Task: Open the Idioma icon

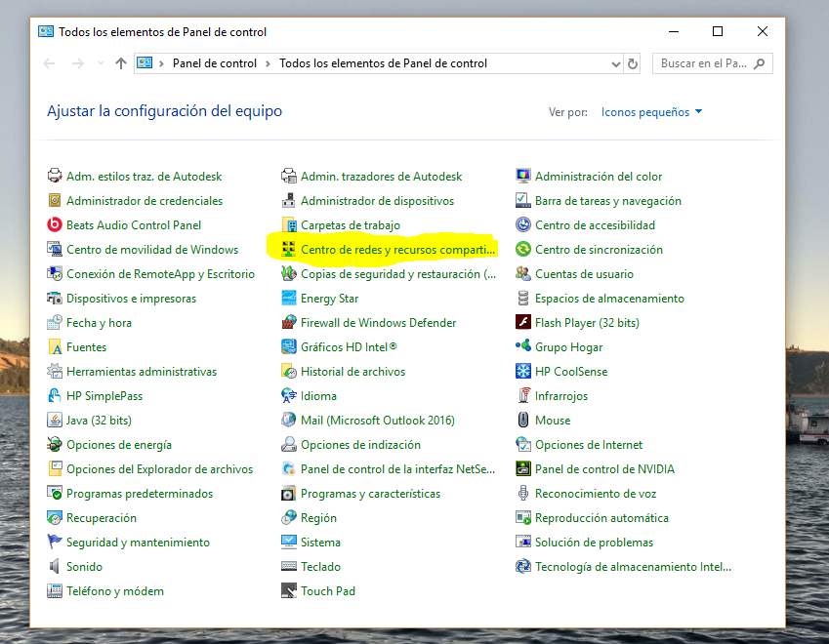Action: click(x=289, y=396)
